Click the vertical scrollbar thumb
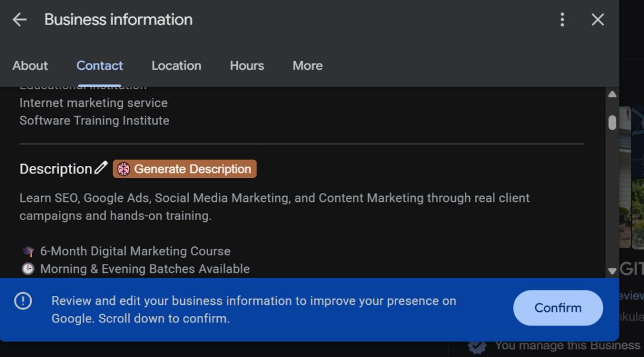 click(612, 123)
